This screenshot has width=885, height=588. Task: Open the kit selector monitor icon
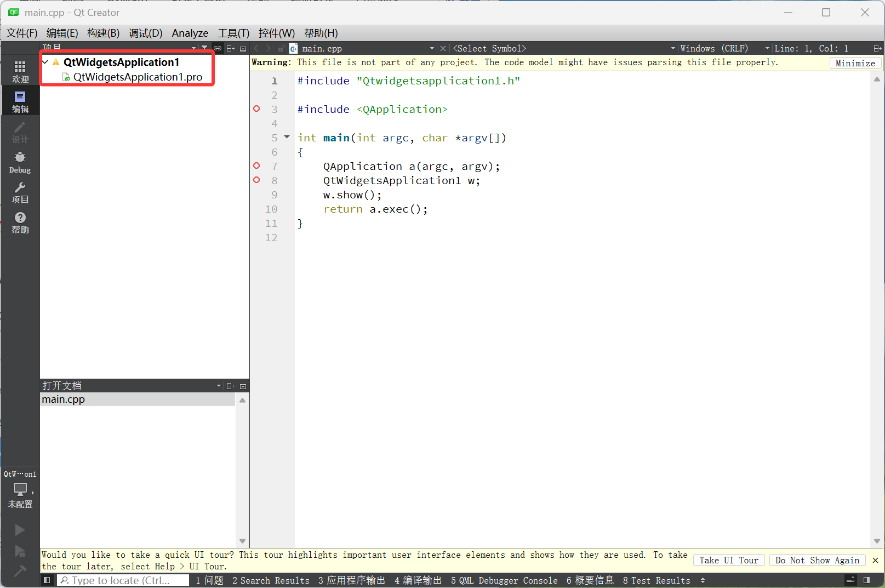[x=20, y=489]
